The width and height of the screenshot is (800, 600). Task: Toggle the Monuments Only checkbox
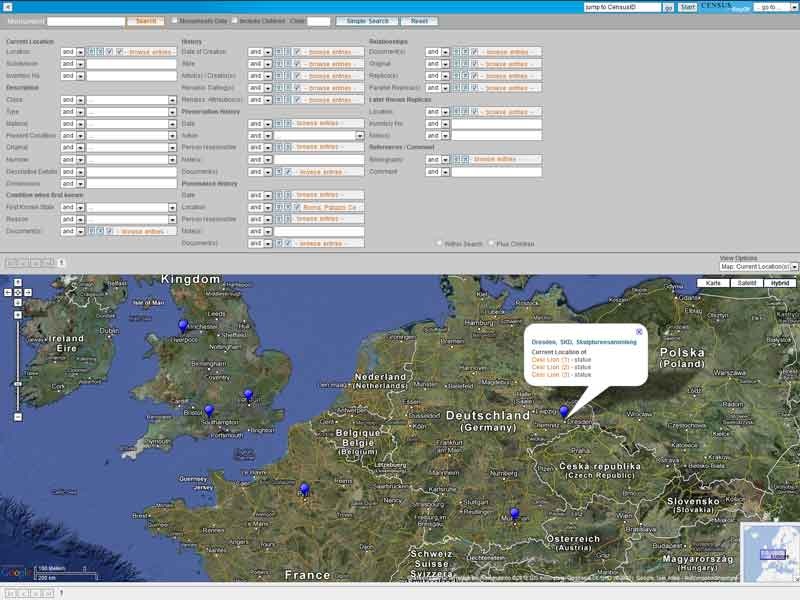(174, 20)
